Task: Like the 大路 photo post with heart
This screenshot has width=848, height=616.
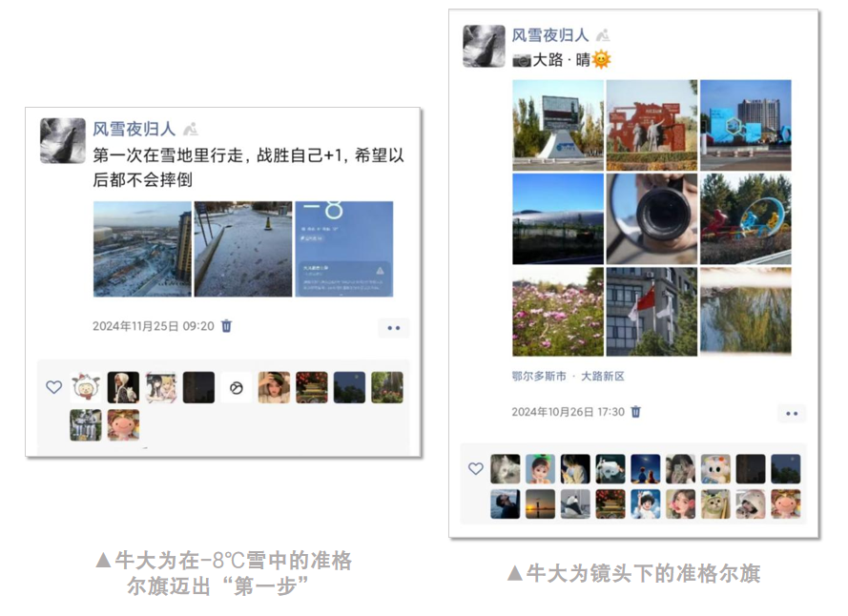Action: coord(475,468)
